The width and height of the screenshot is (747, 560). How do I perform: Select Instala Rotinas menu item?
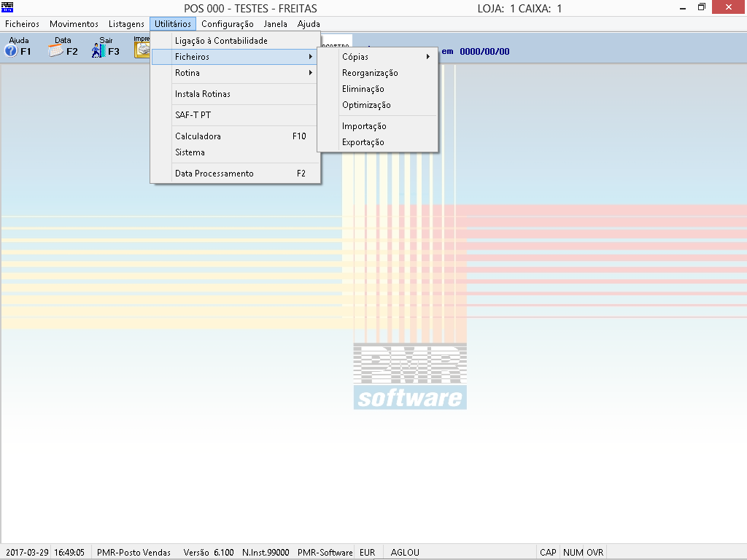click(202, 94)
